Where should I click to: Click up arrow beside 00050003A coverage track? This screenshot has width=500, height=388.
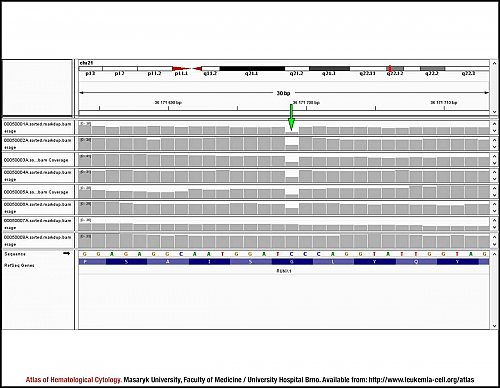(x=494, y=156)
